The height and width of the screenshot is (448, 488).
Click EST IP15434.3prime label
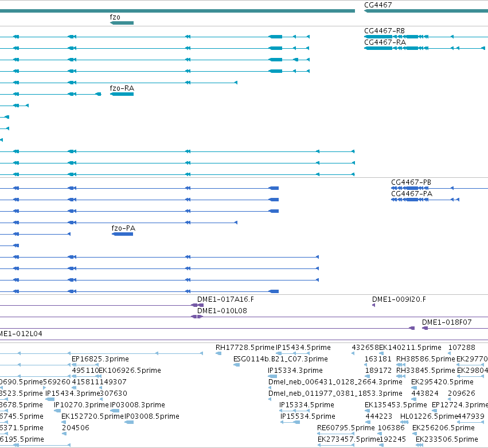[x=72, y=394]
